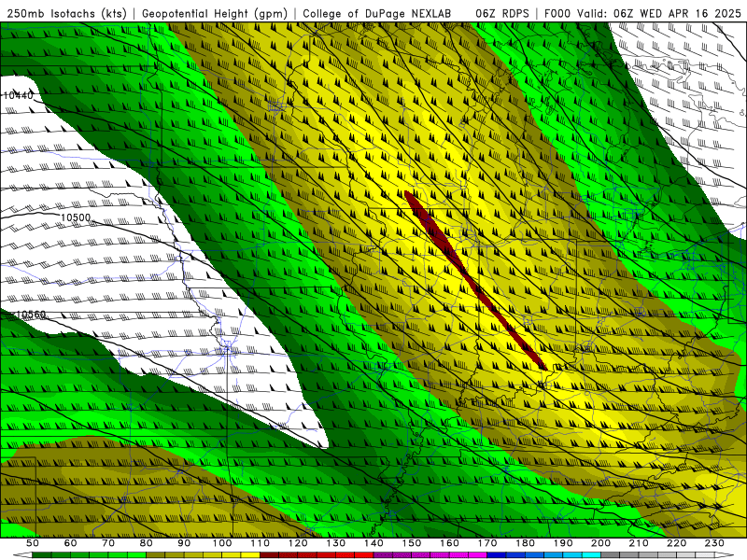Image resolution: width=747 pixels, height=560 pixels.
Task: Click the 220 value on the color scale
Action: pos(677,543)
